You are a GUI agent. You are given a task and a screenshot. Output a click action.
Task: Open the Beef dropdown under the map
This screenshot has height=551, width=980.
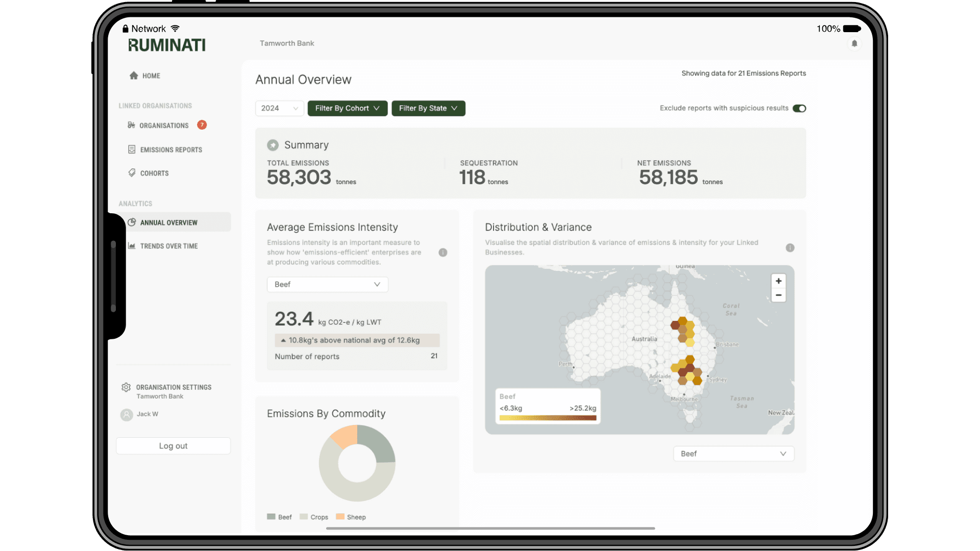tap(733, 453)
